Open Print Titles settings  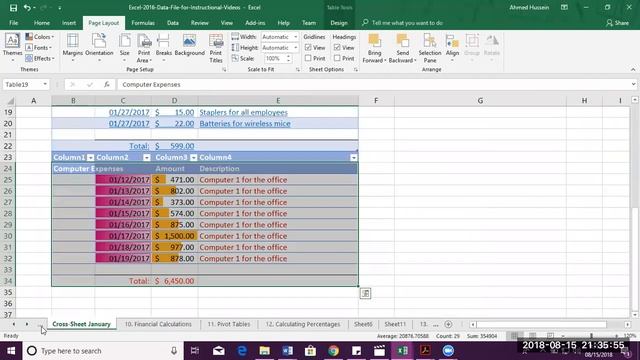tap(216, 48)
